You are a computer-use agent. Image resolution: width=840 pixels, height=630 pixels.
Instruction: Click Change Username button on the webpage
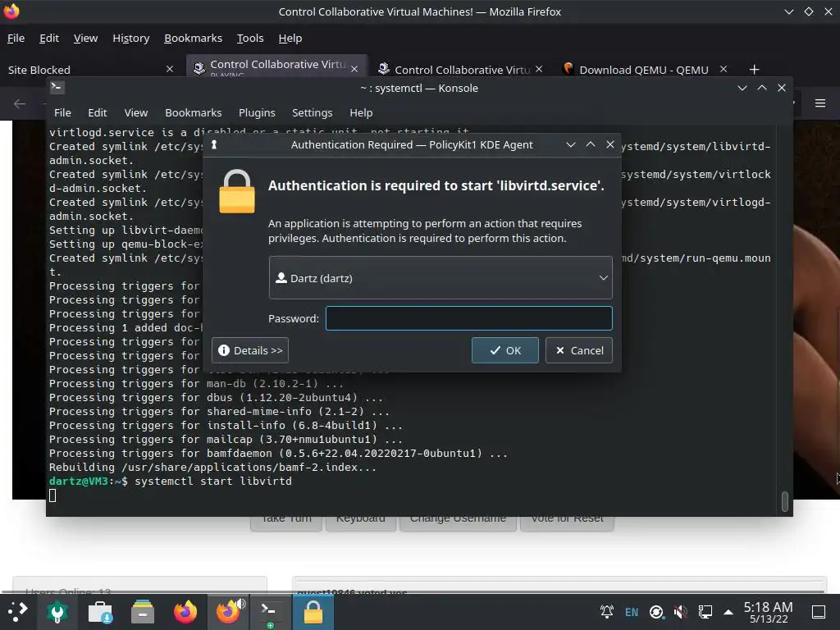(458, 521)
